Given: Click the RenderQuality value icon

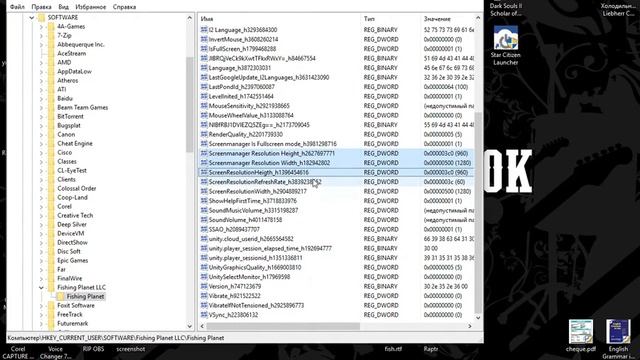Looking at the screenshot, I should coord(204,134).
